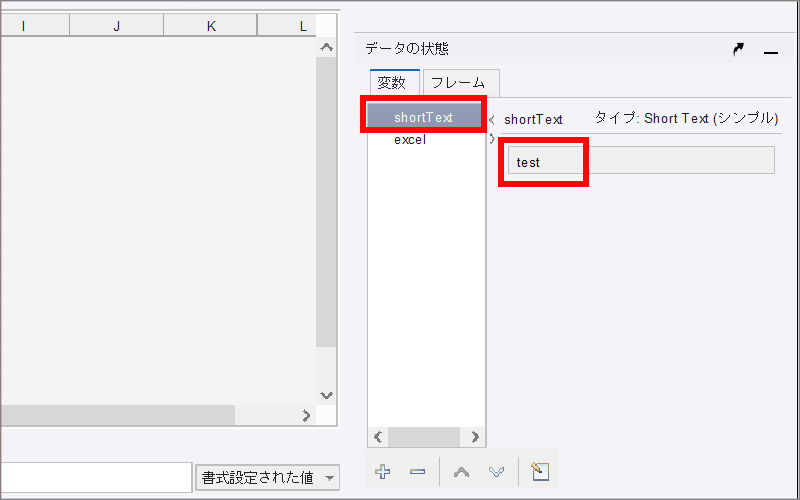Move the variable down with the down arrow

pyautogui.click(x=496, y=471)
